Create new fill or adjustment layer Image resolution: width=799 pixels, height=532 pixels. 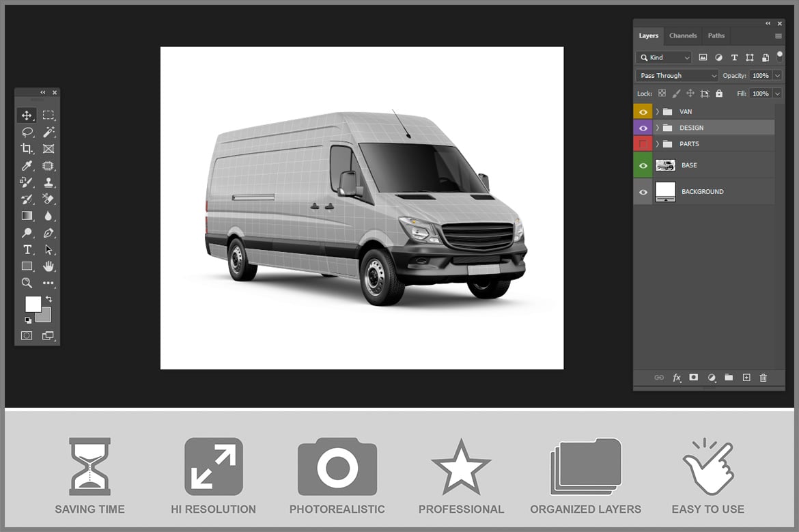pyautogui.click(x=712, y=378)
